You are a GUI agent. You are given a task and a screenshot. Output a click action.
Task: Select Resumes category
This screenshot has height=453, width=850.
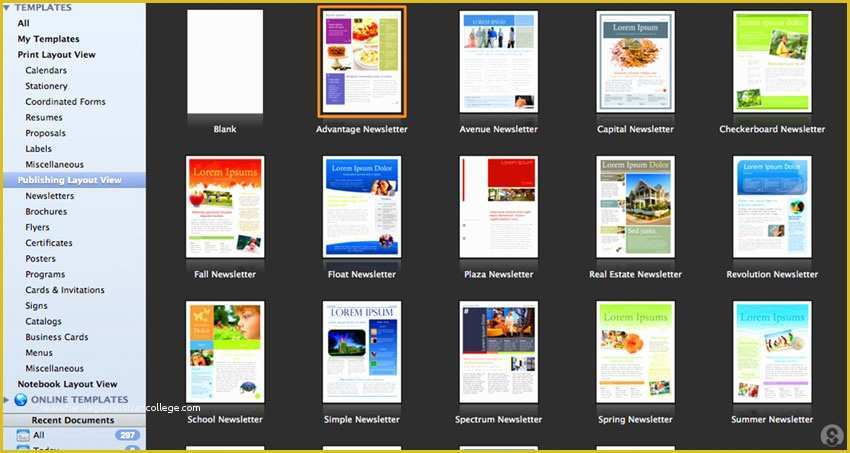44,118
